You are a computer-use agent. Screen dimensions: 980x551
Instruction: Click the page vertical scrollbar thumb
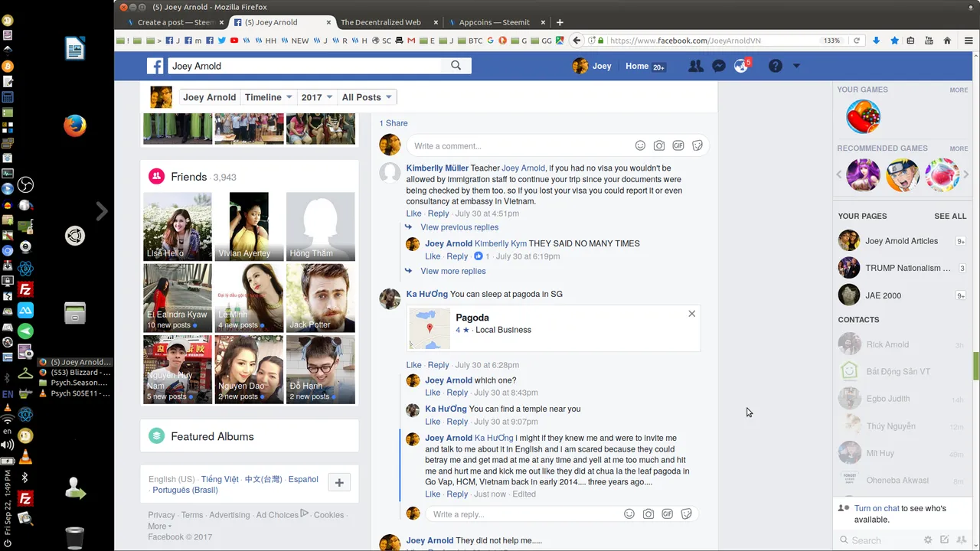[975, 366]
